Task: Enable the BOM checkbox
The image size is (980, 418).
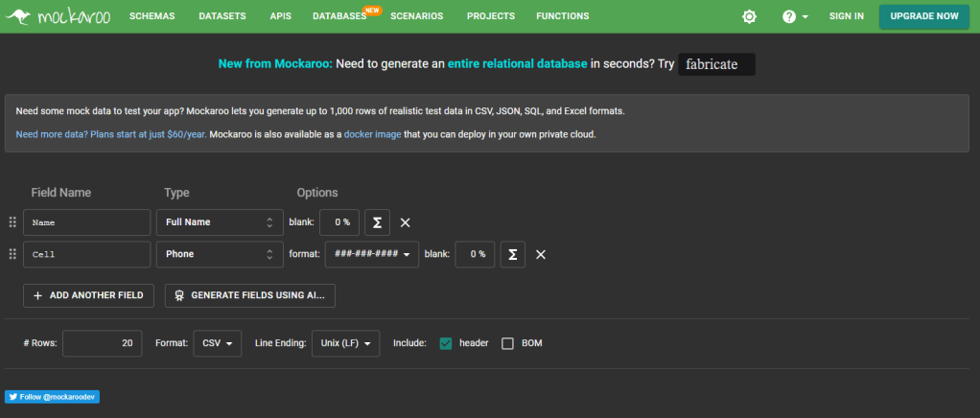Action: (x=508, y=343)
